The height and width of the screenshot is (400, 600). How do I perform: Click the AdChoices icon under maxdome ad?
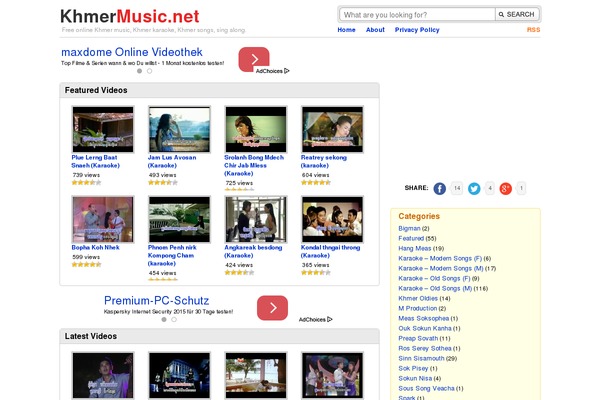pos(287,71)
